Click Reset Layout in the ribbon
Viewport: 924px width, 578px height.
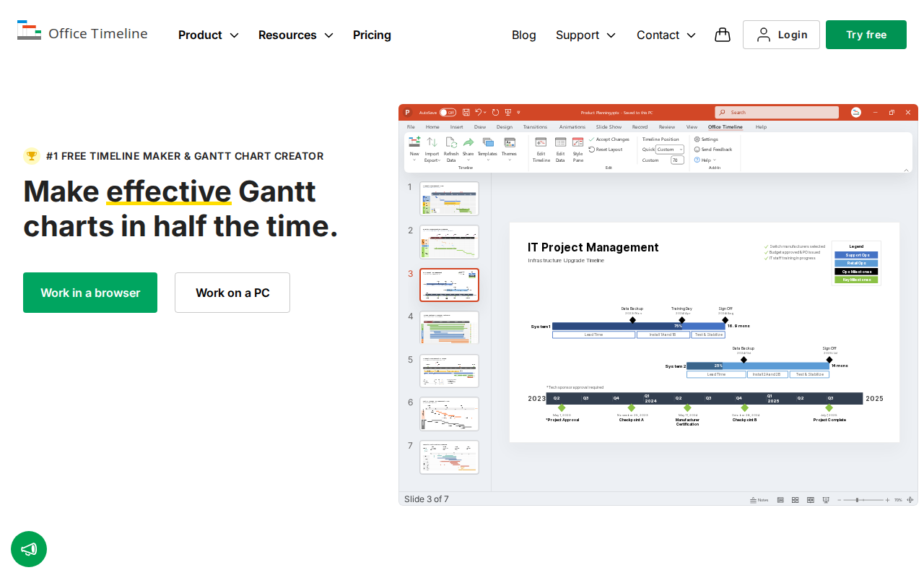606,150
